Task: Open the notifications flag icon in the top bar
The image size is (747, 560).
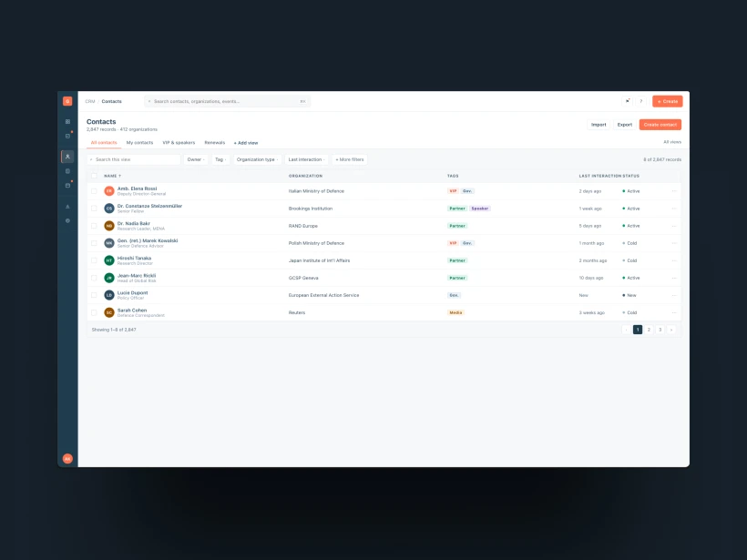Action: tap(628, 101)
